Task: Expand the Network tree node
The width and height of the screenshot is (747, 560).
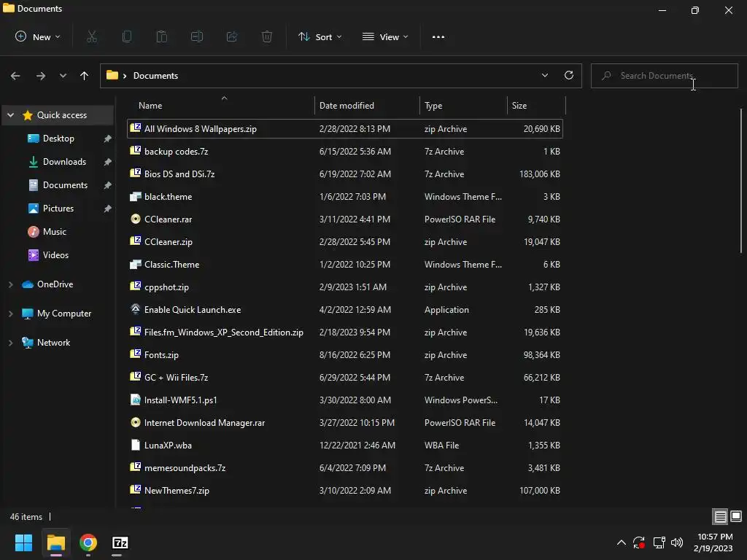Action: (x=10, y=343)
